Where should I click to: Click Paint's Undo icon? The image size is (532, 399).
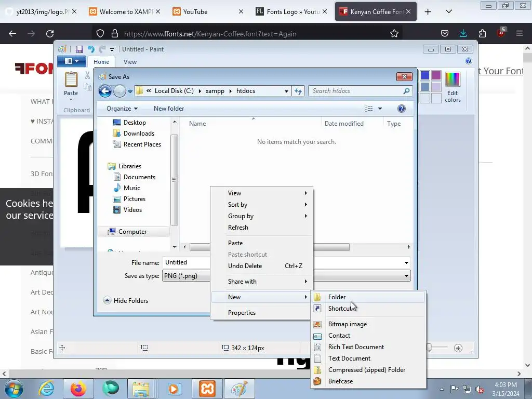coord(91,49)
